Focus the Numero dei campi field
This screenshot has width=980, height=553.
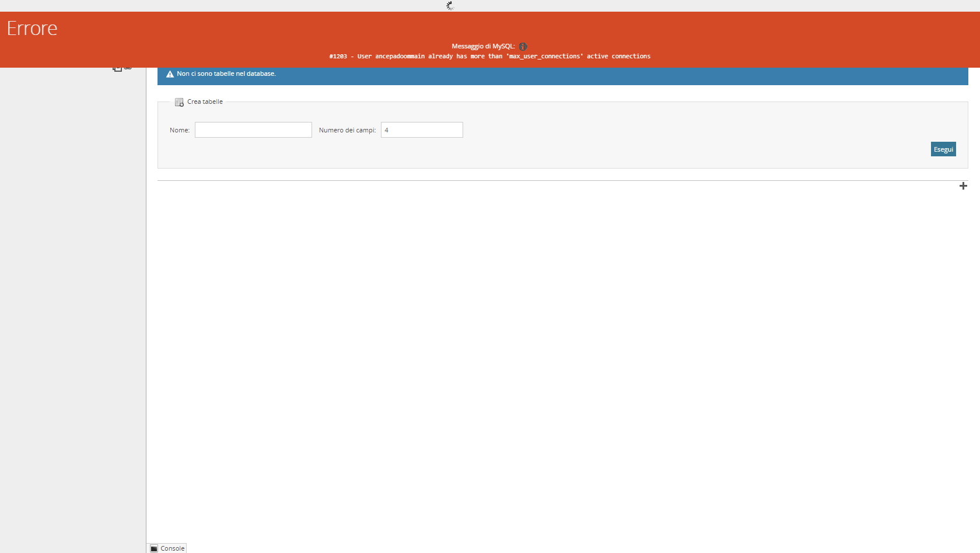[422, 130]
